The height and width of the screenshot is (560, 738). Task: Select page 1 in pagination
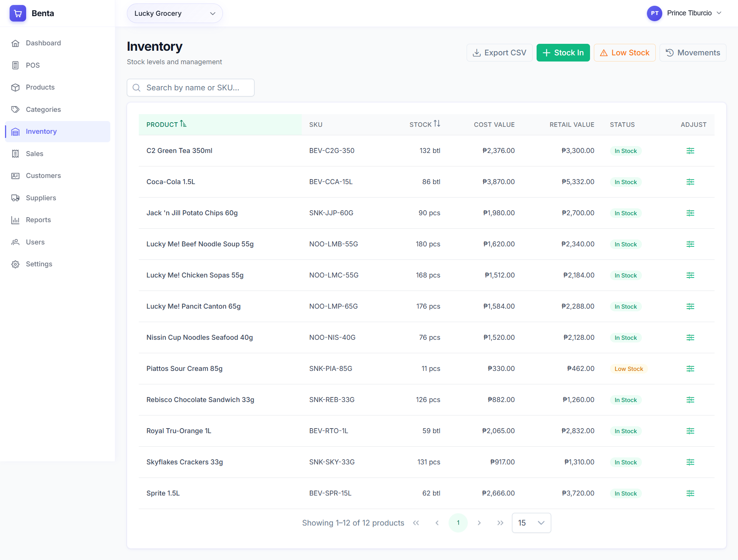tap(458, 523)
